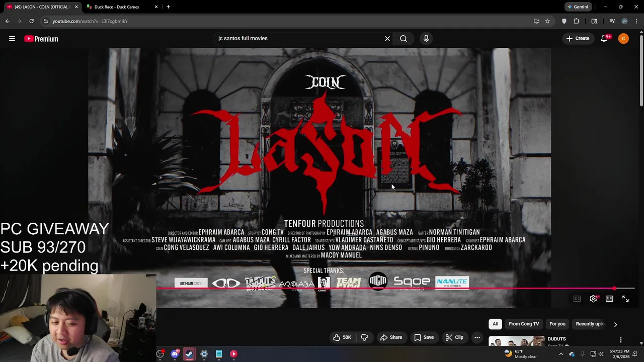Open the YouTube guide hamburger menu
The width and height of the screenshot is (644, 362).
pos(12,39)
